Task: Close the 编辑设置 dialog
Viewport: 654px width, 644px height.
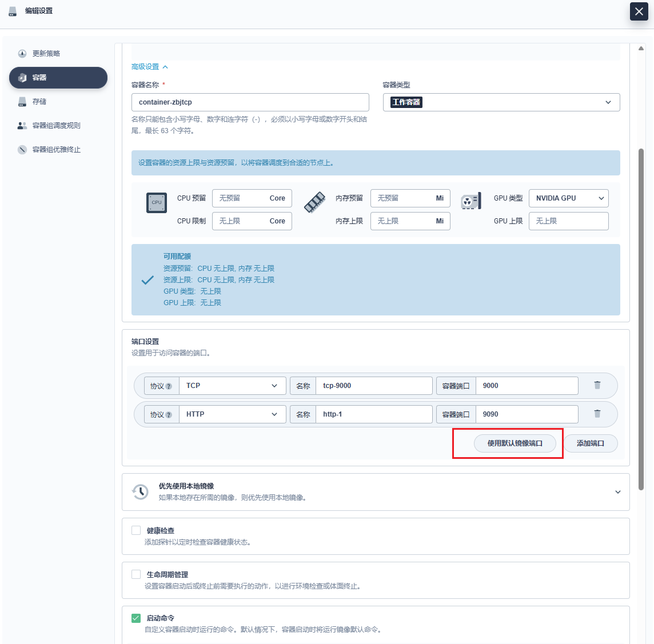Action: pos(639,11)
